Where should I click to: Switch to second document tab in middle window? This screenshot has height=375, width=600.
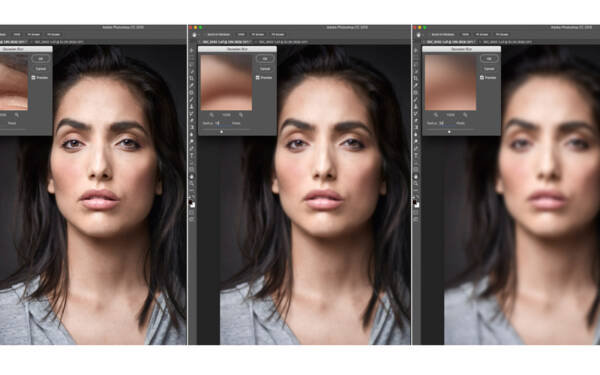(x=283, y=42)
